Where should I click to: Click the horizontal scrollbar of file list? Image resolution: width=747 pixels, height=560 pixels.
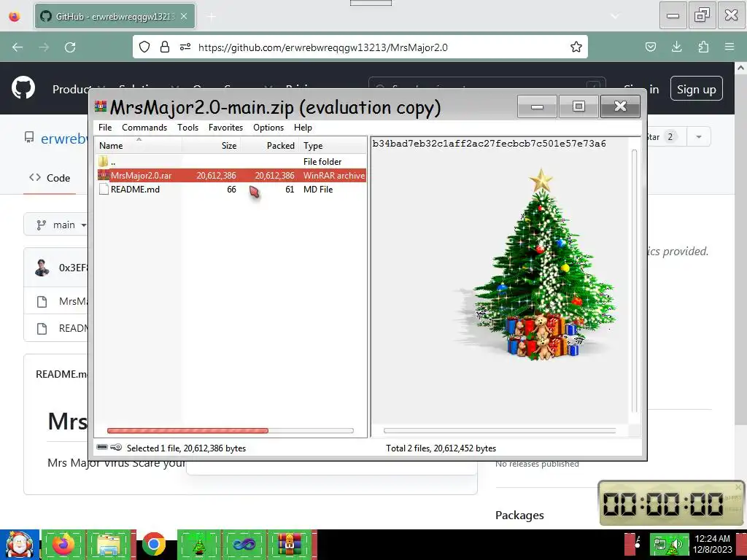230,430
